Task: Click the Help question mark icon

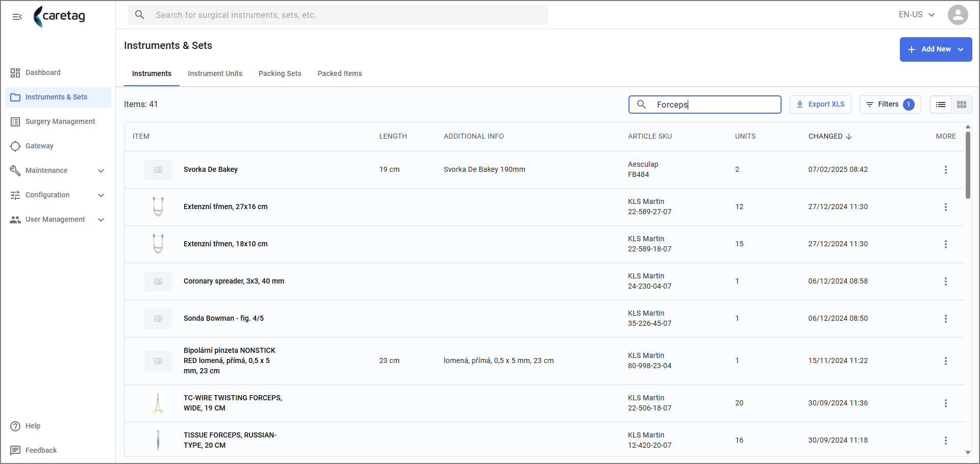Action: click(x=15, y=426)
